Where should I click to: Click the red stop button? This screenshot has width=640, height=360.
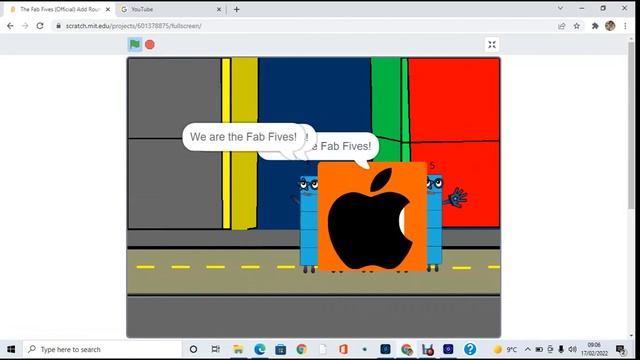pyautogui.click(x=150, y=44)
